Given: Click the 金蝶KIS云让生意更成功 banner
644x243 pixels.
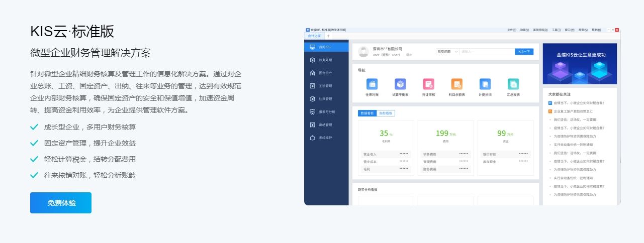Looking at the screenshot, I should point(580,63).
